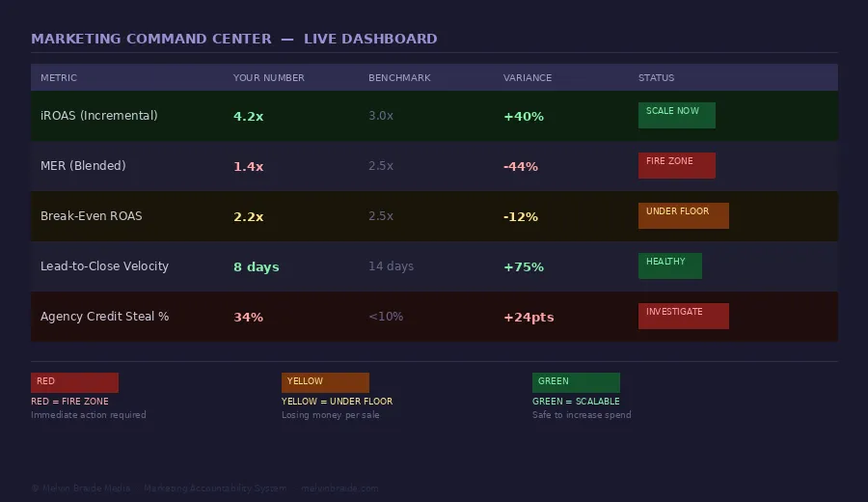Select the Break-Even ROAS metric label
The image size is (868, 502).
(92, 216)
